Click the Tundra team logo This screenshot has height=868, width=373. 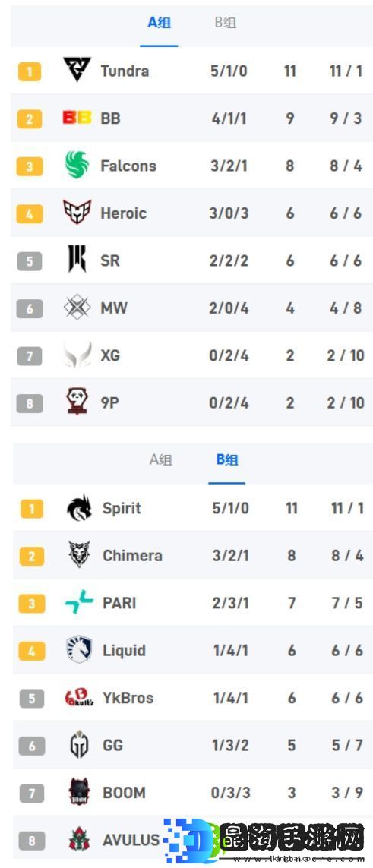coord(77,71)
